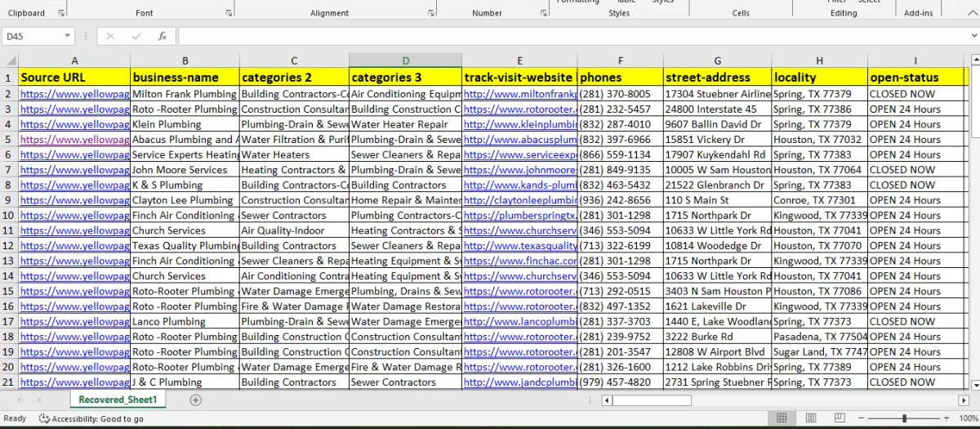This screenshot has height=429, width=980.
Task: Click the formula bar Cancel (X) icon
Action: coord(110,37)
